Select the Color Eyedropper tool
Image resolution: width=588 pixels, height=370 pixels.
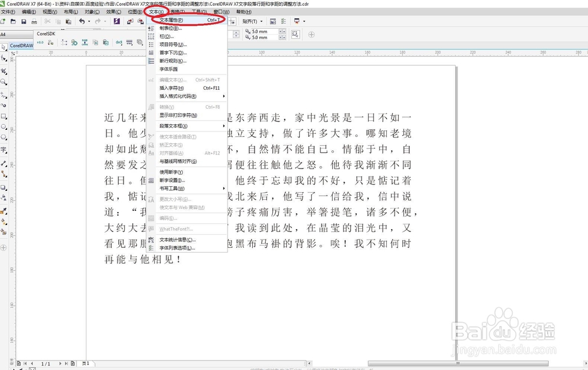(4, 211)
